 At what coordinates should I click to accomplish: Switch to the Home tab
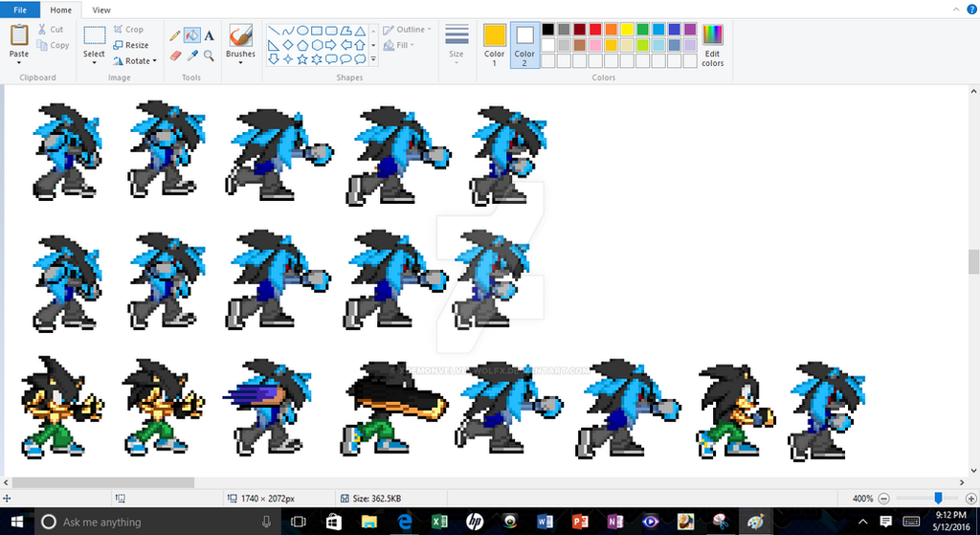pyautogui.click(x=60, y=10)
